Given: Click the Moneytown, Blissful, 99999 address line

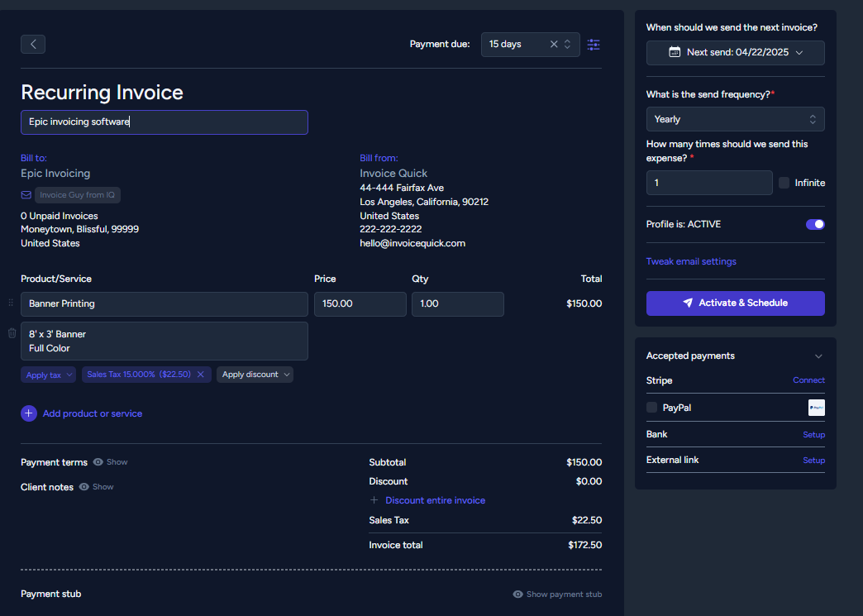Looking at the screenshot, I should (x=80, y=229).
